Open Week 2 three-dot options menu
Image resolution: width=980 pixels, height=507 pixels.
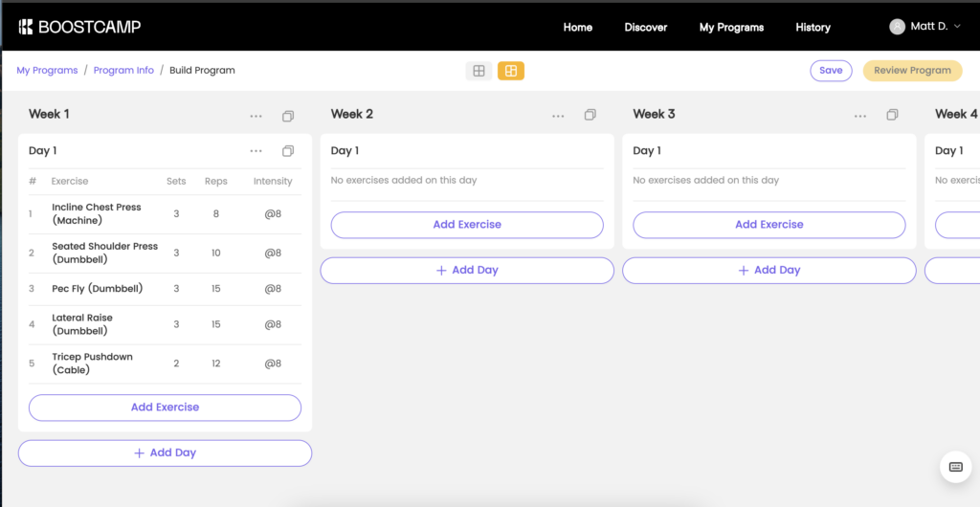tap(558, 116)
